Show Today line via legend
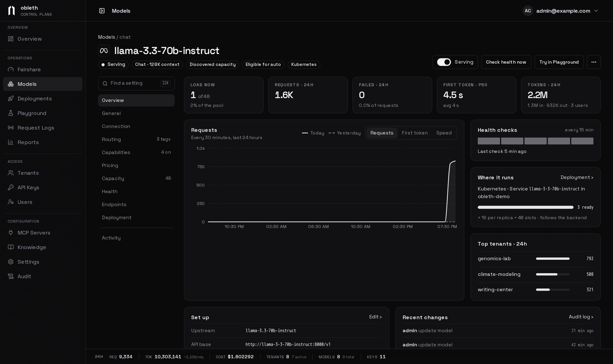 coord(313,133)
